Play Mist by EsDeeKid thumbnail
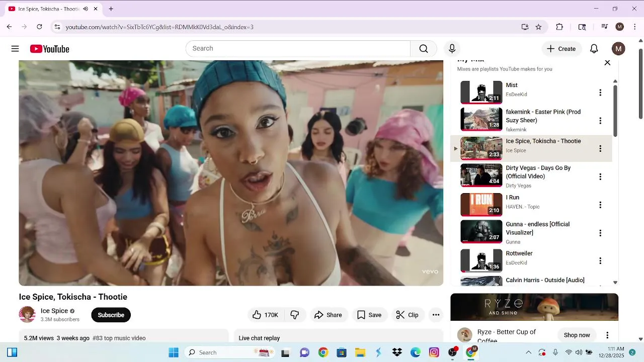 [x=481, y=93]
